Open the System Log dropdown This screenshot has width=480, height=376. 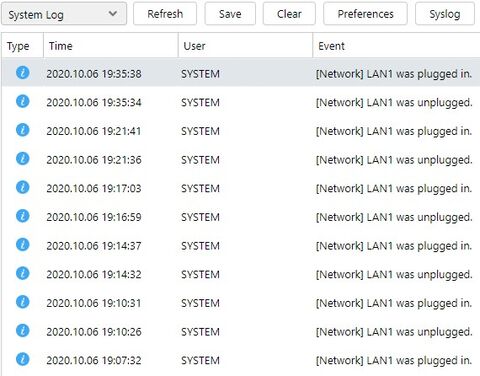point(64,14)
